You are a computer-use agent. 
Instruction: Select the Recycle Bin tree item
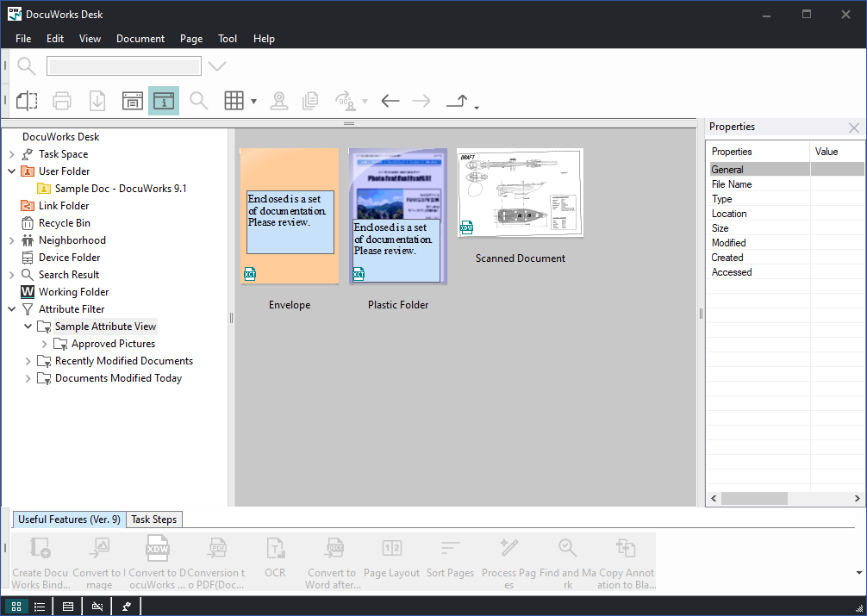64,223
